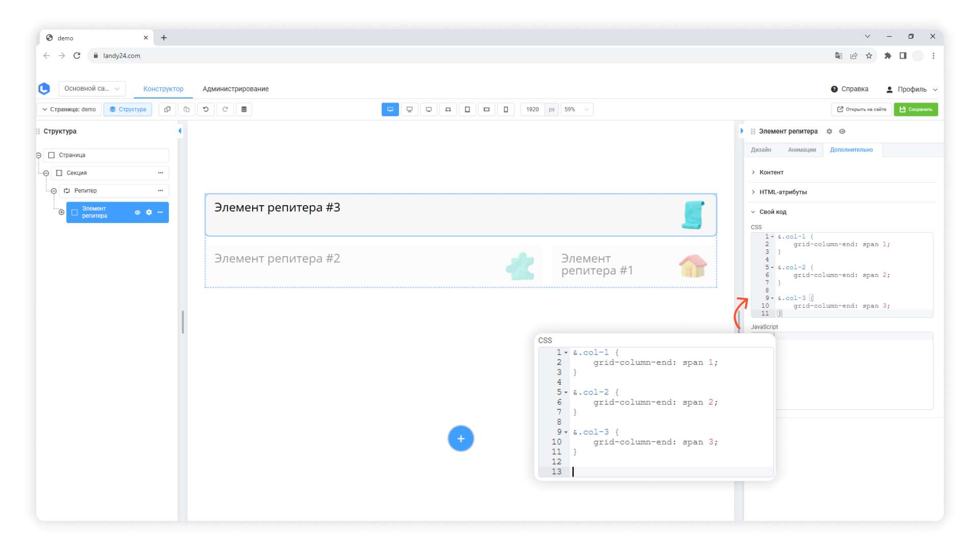Open the Администрирование menu tab

click(x=235, y=89)
